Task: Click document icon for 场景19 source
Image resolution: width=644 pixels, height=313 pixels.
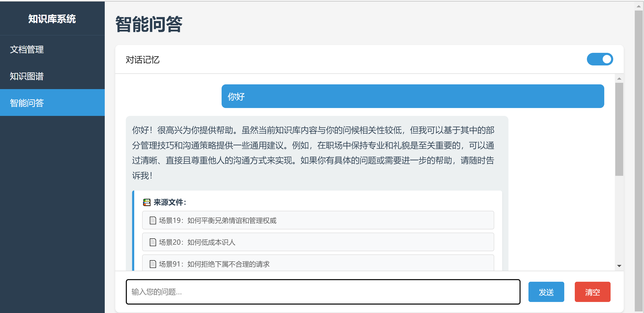Action: click(153, 220)
